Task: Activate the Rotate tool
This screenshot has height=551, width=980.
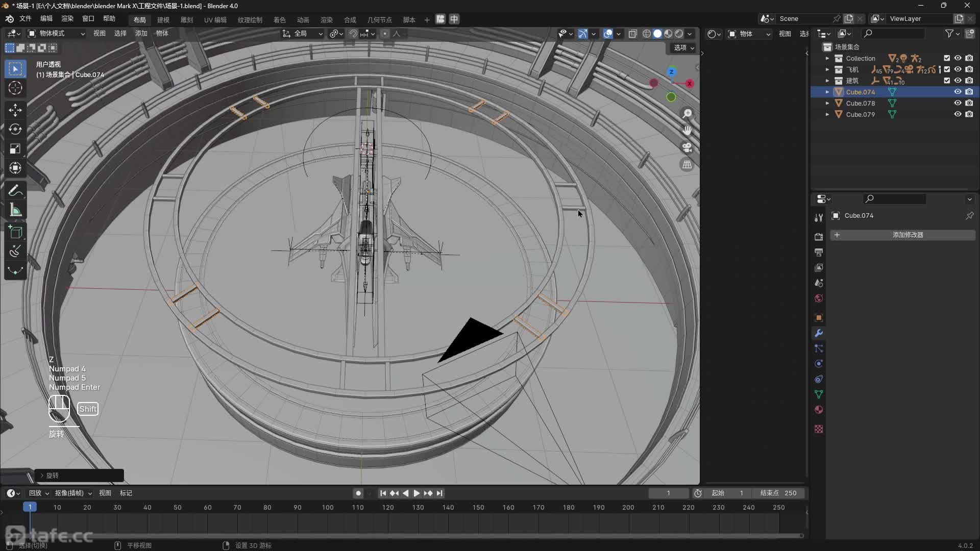Action: click(x=15, y=129)
